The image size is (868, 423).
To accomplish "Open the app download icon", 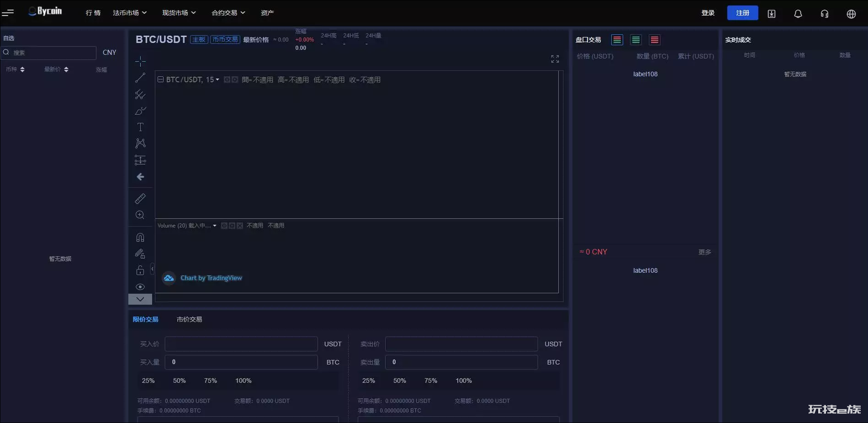I will [772, 14].
